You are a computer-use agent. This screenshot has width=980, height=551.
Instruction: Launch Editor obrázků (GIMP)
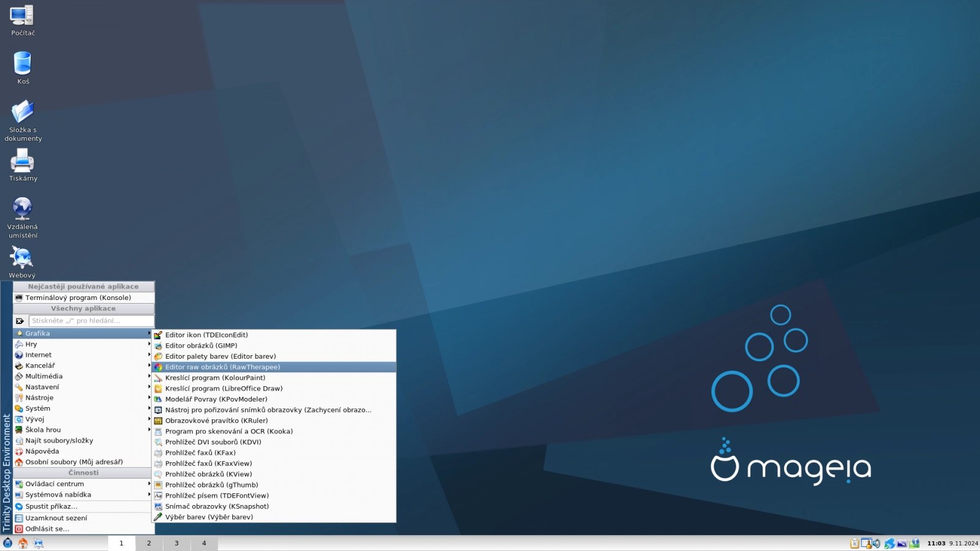tap(274, 346)
